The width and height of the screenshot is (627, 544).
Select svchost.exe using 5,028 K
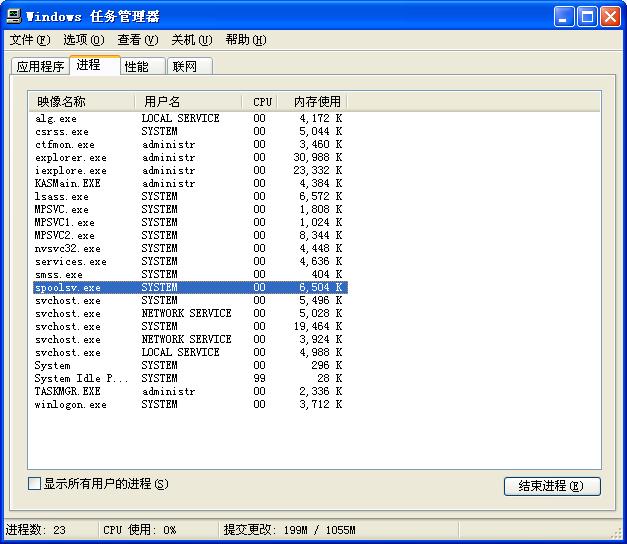(x=190, y=313)
